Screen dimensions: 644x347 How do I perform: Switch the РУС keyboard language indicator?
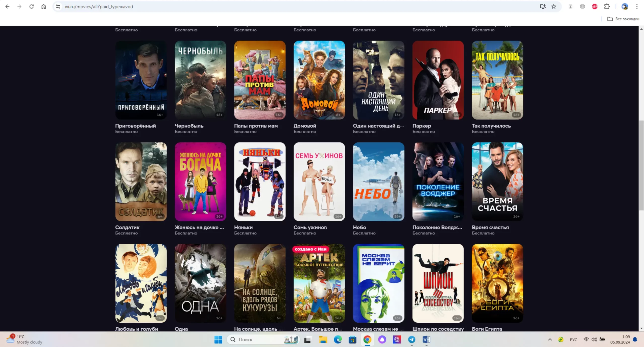(573, 340)
